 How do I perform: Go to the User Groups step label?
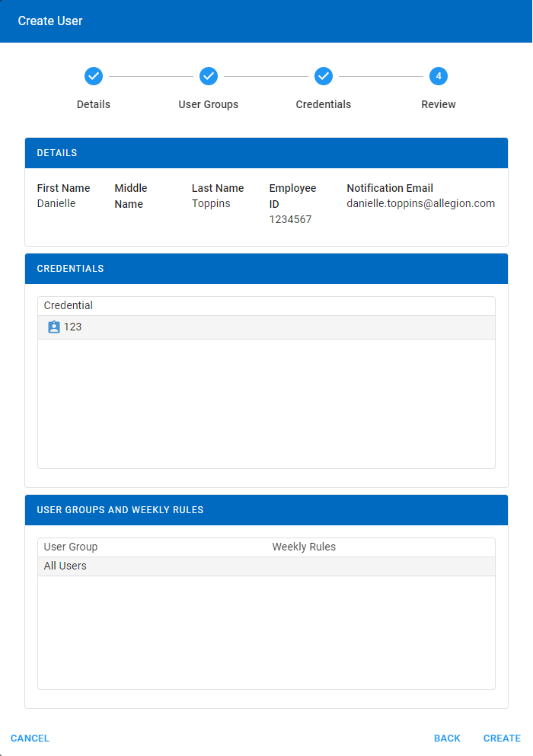click(209, 104)
